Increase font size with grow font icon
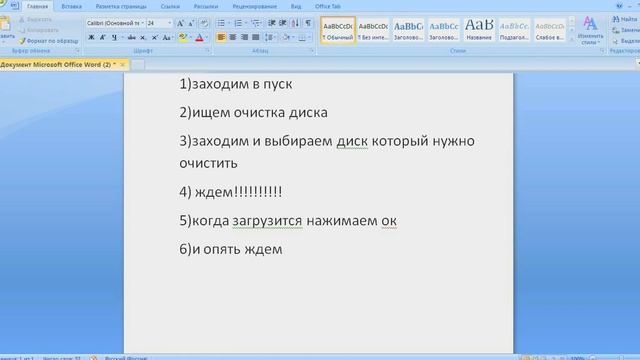Image resolution: width=640 pixels, height=360 pixels. click(180, 23)
